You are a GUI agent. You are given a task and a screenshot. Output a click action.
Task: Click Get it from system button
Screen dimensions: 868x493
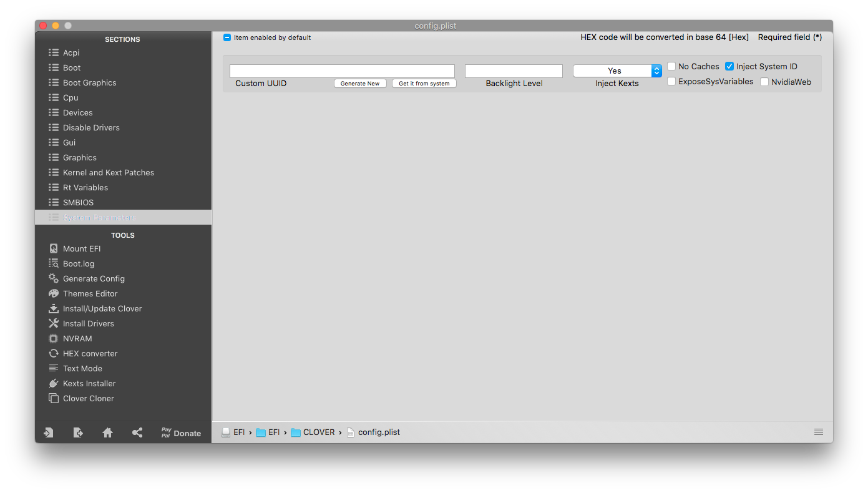pos(424,83)
